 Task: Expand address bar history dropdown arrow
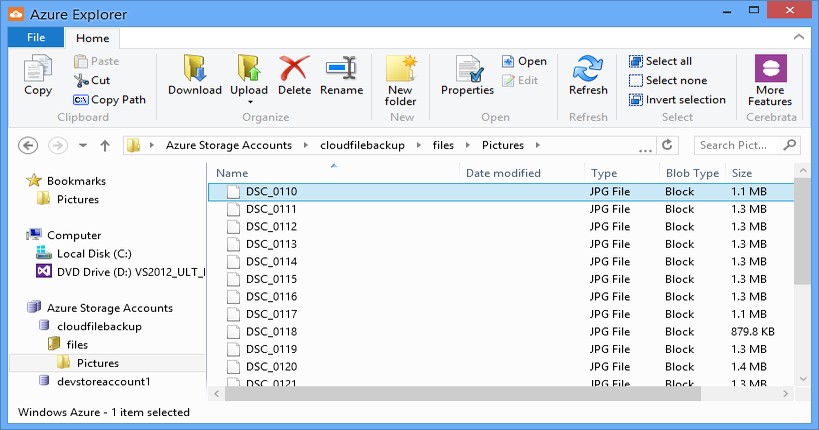[644, 146]
